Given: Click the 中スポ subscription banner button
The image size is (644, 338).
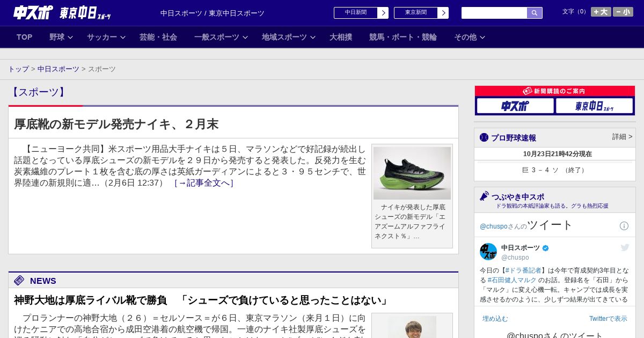Looking at the screenshot, I should point(515,106).
